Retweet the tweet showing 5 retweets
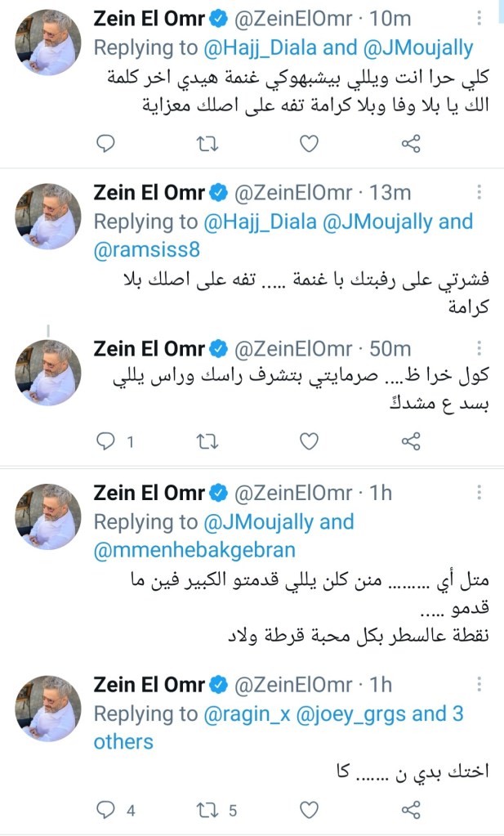 pyautogui.click(x=207, y=809)
